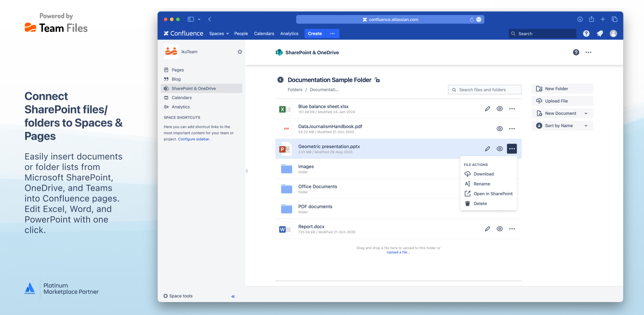The height and width of the screenshot is (315, 644).
Task: Click the Delete trash icon
Action: (468, 203)
